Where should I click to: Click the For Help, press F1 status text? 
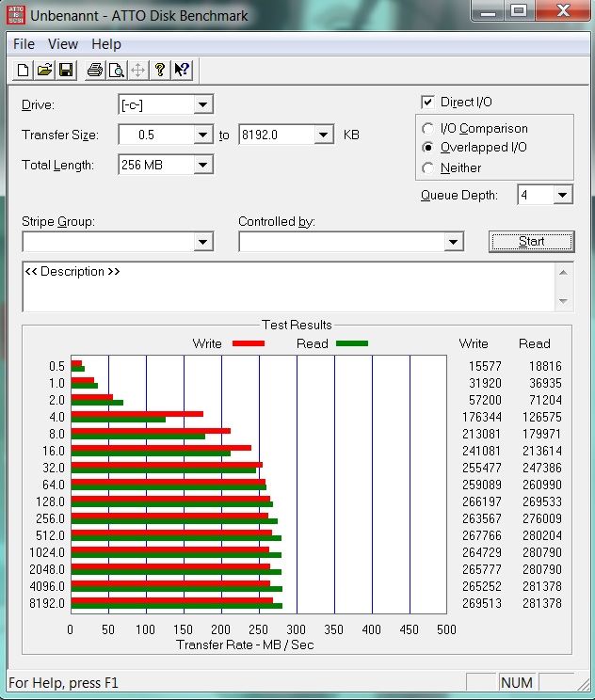[x=63, y=682]
